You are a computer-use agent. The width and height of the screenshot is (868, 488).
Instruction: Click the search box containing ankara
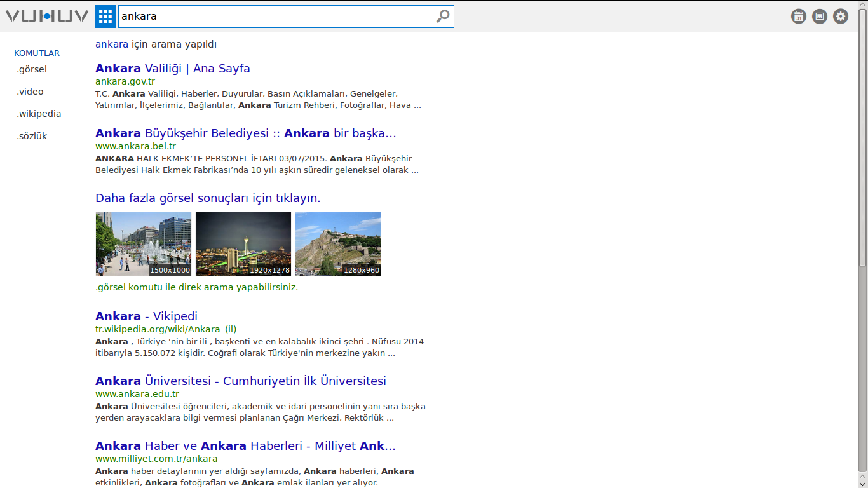click(276, 17)
